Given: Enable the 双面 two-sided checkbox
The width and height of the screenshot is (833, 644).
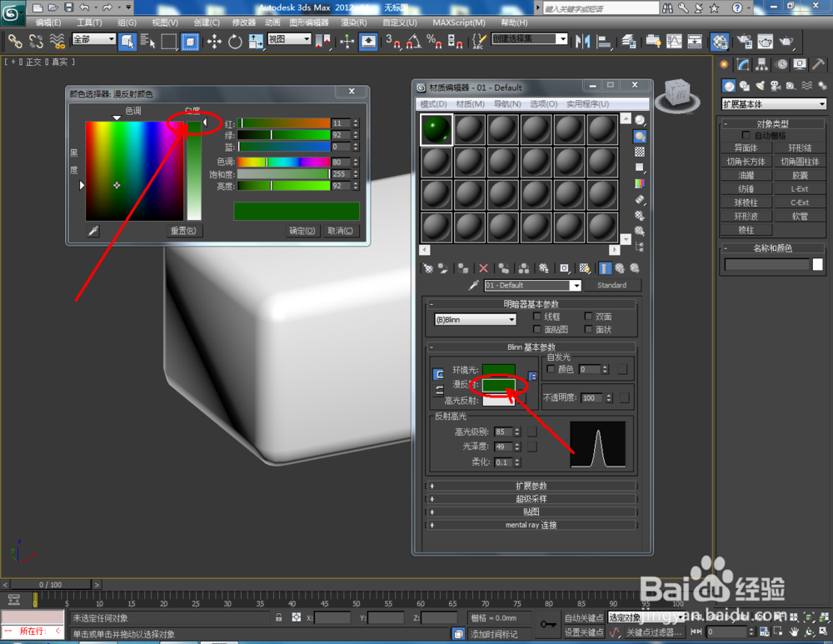Looking at the screenshot, I should [589, 316].
